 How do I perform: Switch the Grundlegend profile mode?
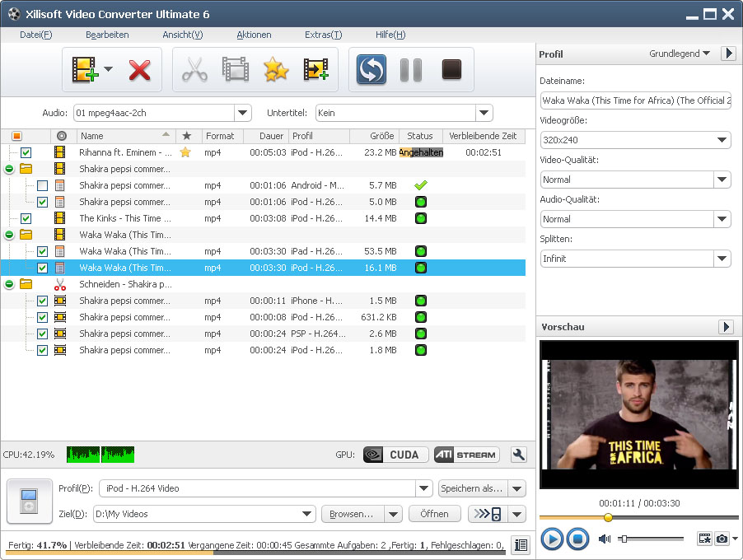click(679, 54)
